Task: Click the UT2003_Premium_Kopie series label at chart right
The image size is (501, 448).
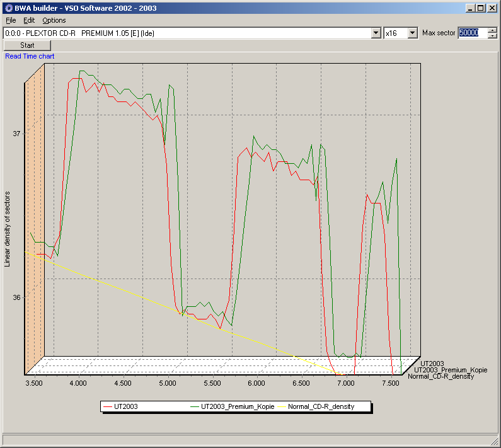Action: pos(451,370)
